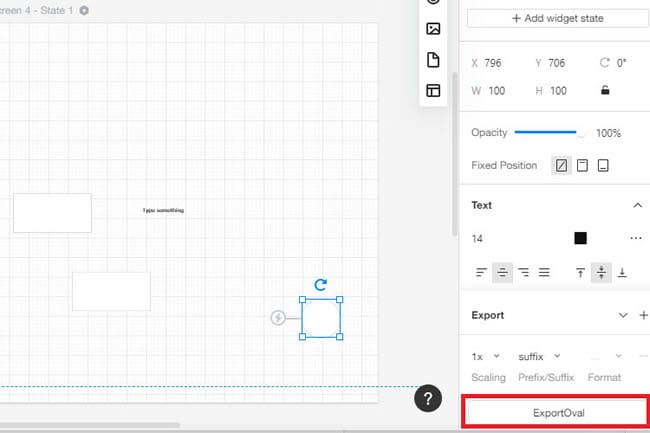Add a new export setting plus icon
The image size is (650, 433).
coord(643,315)
